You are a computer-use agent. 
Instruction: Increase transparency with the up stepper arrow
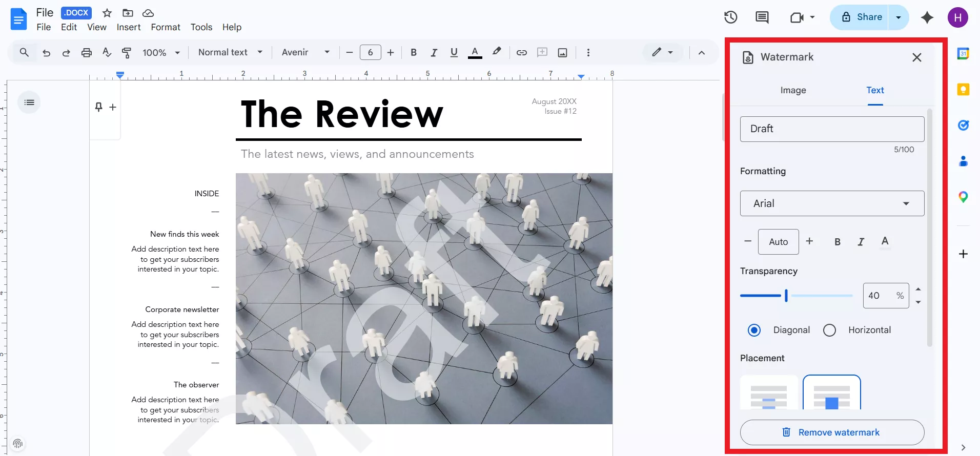(918, 289)
